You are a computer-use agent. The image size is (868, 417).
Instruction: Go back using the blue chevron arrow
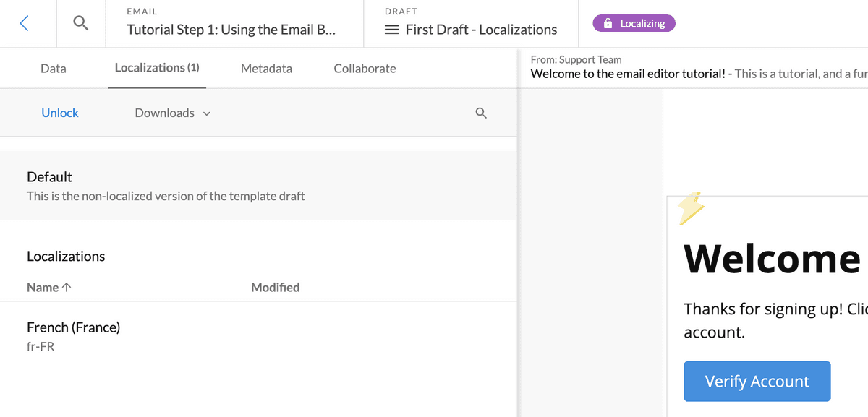[x=24, y=23]
